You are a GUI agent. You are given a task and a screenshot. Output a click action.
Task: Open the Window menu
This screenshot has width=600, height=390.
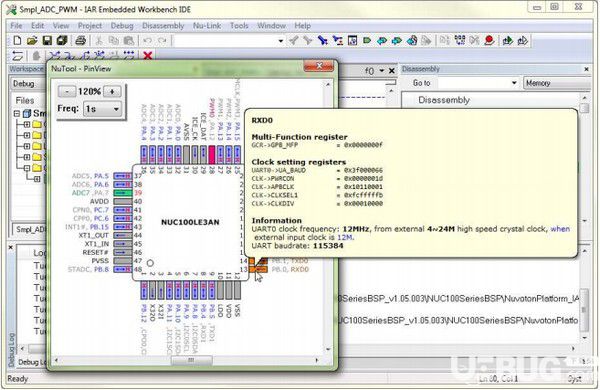click(x=271, y=26)
